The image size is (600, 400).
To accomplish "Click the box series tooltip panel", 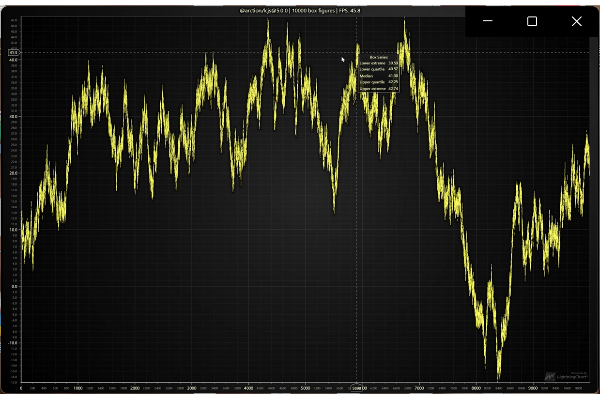I will [379, 73].
